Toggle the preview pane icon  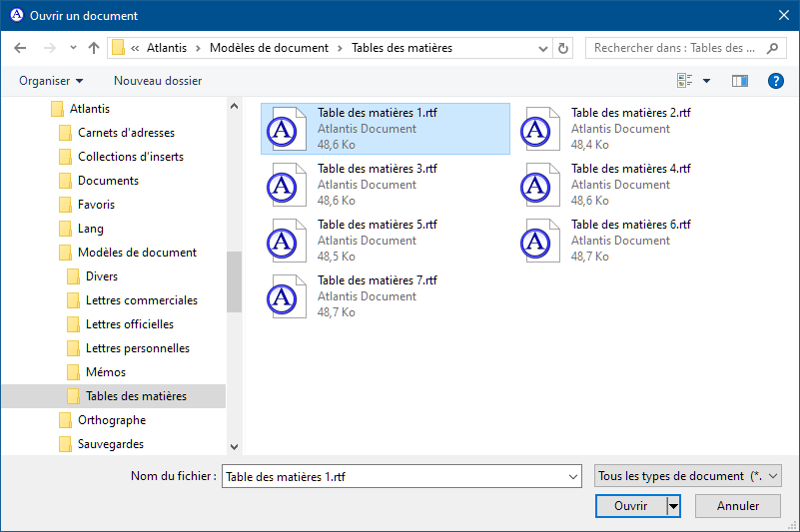[x=739, y=81]
